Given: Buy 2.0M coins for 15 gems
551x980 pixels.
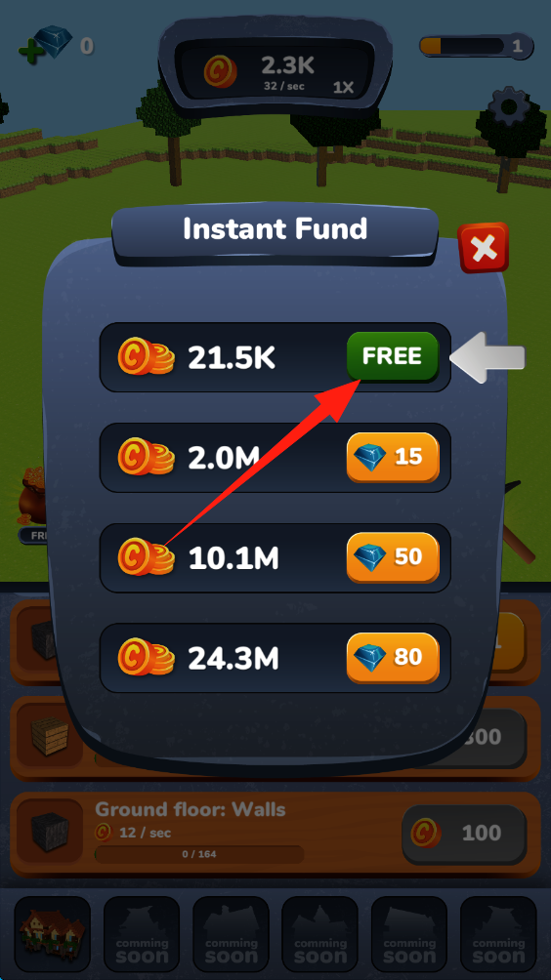Looking at the screenshot, I should click(393, 457).
